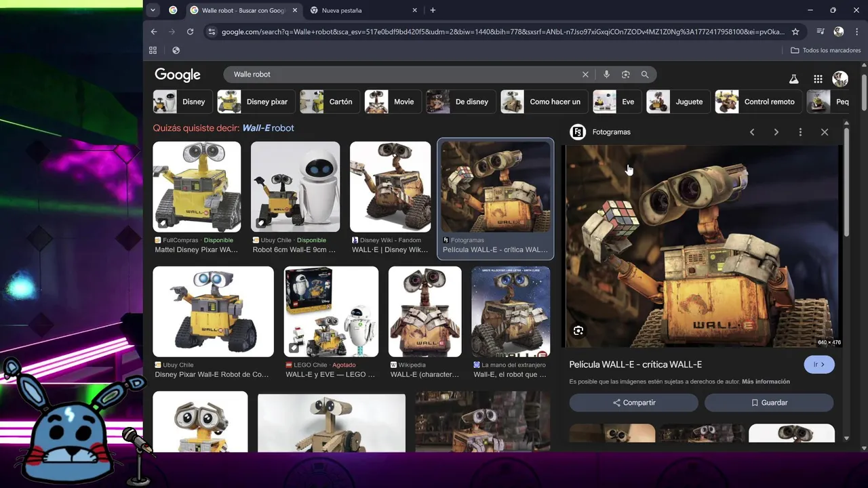868x488 pixels.
Task: Open Search Labs flask icon
Action: [793, 79]
